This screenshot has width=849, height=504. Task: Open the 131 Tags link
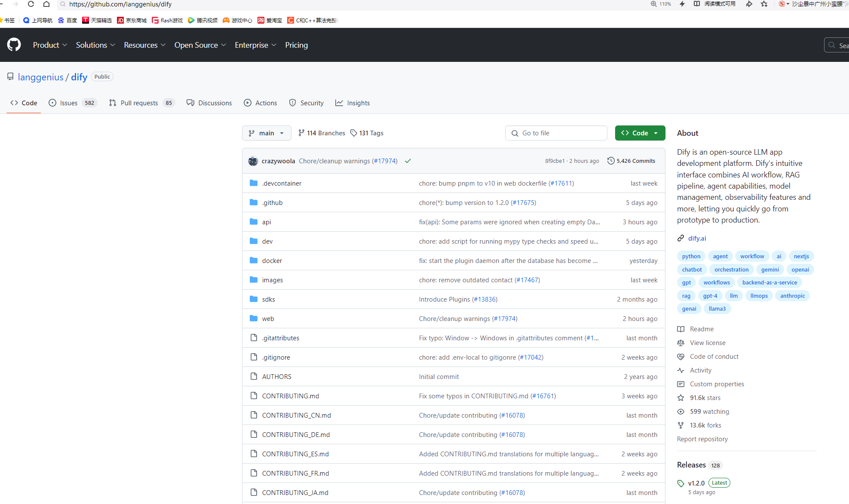click(x=367, y=133)
